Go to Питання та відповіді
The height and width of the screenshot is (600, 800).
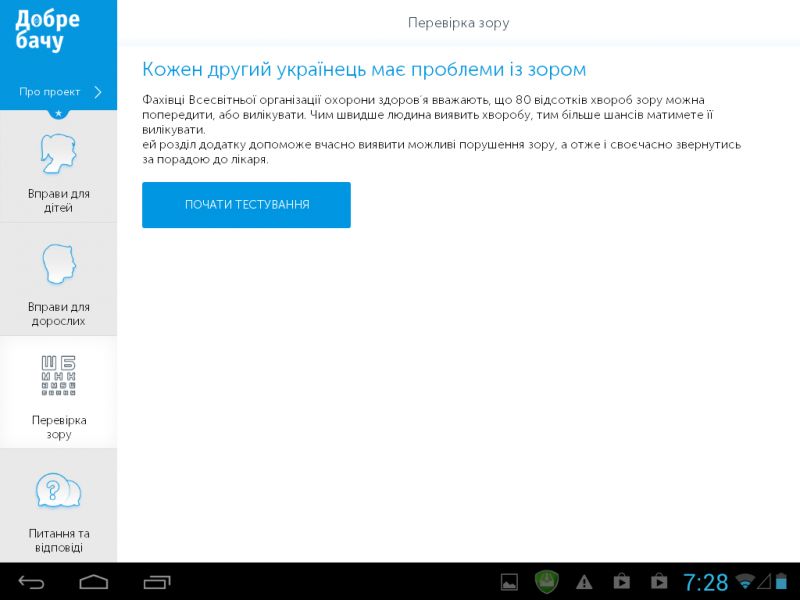[58, 540]
